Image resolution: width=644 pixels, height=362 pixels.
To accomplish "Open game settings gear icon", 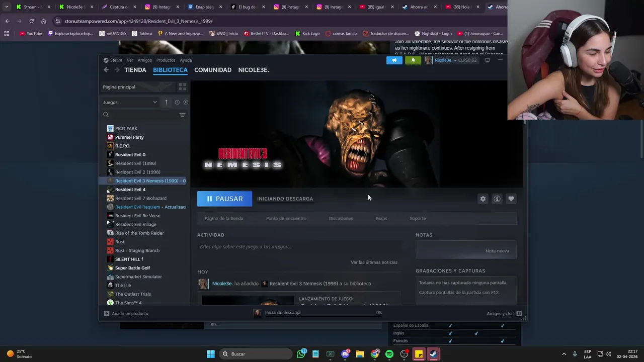I will point(483,199).
